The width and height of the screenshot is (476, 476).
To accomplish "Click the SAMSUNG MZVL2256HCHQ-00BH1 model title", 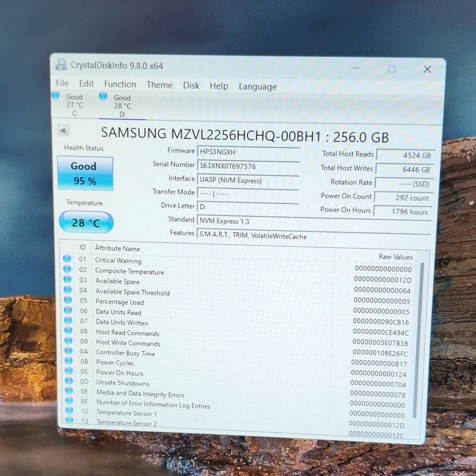I will coord(245,136).
